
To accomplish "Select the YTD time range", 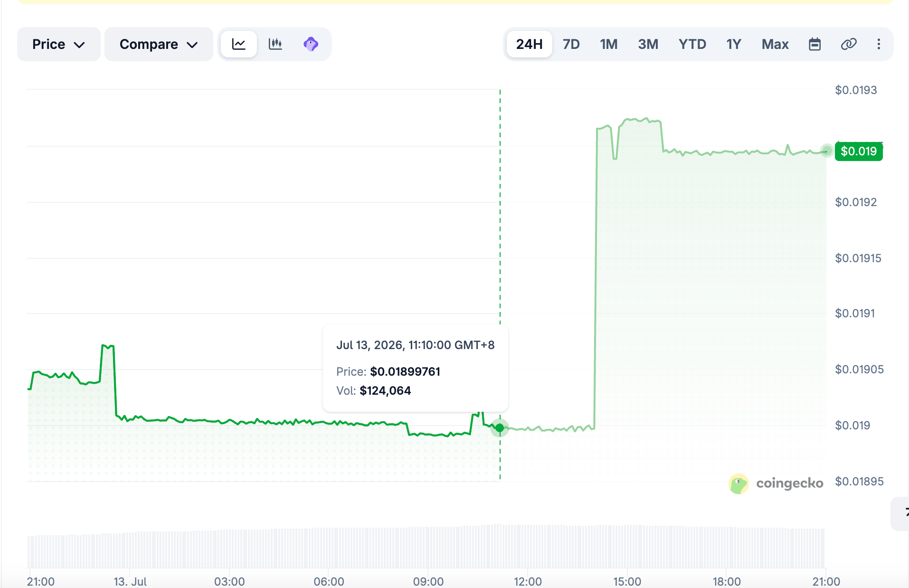I will (692, 44).
